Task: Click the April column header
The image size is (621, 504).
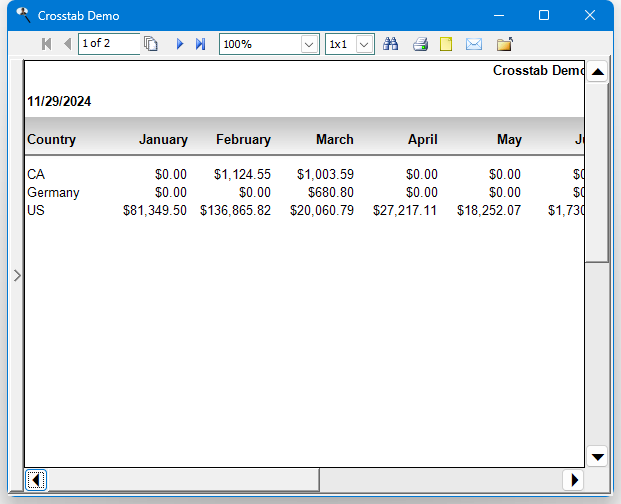Action: pos(423,139)
